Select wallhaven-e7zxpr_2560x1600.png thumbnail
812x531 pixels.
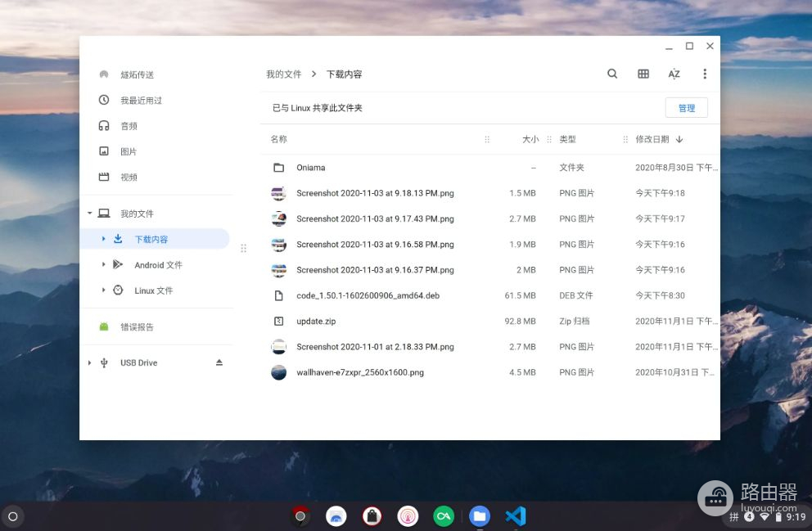279,372
